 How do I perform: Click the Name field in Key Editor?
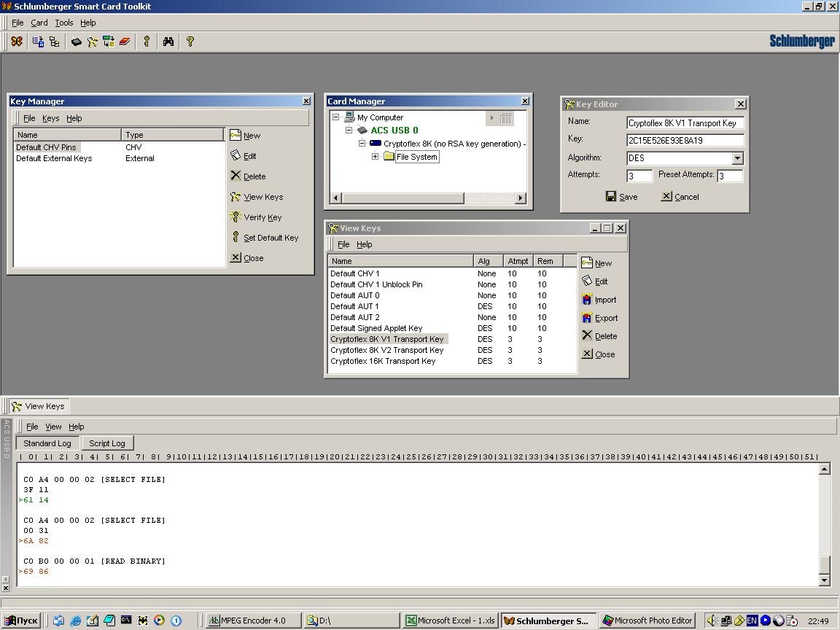[685, 123]
